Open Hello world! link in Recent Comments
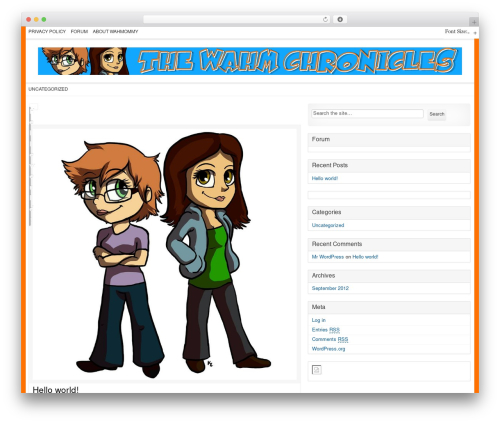The height and width of the screenshot is (423, 500). [x=365, y=257]
